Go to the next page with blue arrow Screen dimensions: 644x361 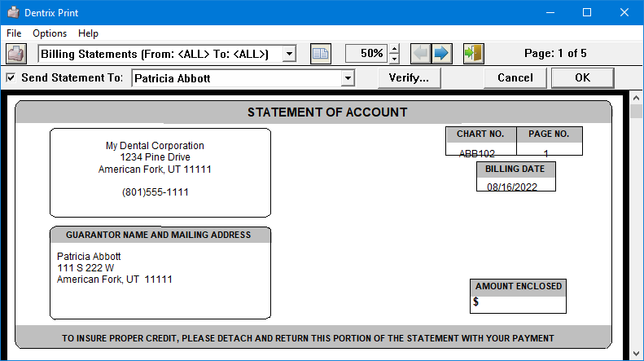click(441, 54)
